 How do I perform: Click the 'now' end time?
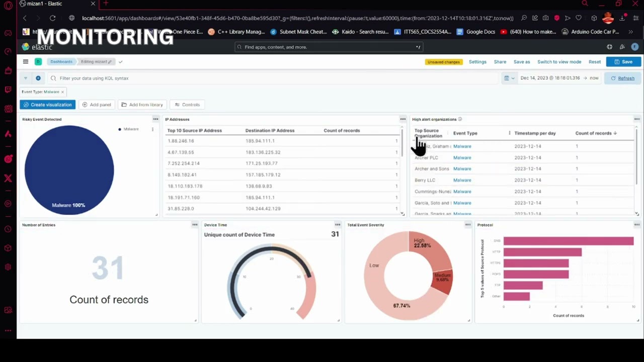point(594,78)
